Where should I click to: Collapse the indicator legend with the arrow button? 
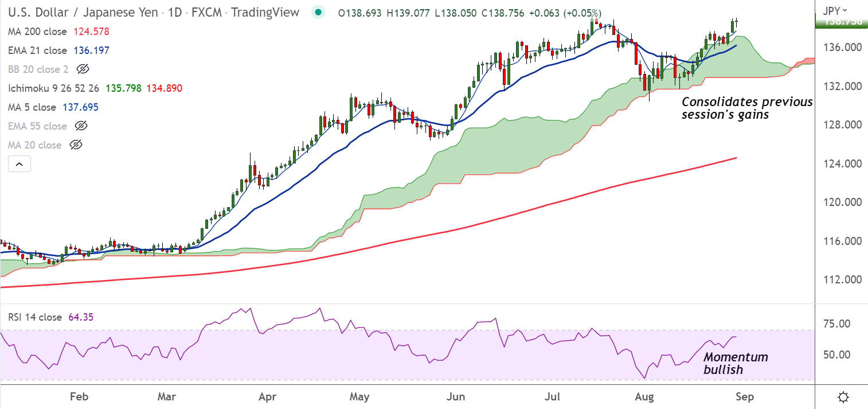(19, 164)
